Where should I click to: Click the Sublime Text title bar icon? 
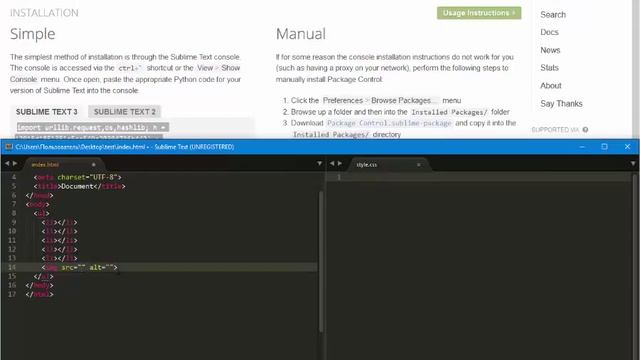(9, 147)
